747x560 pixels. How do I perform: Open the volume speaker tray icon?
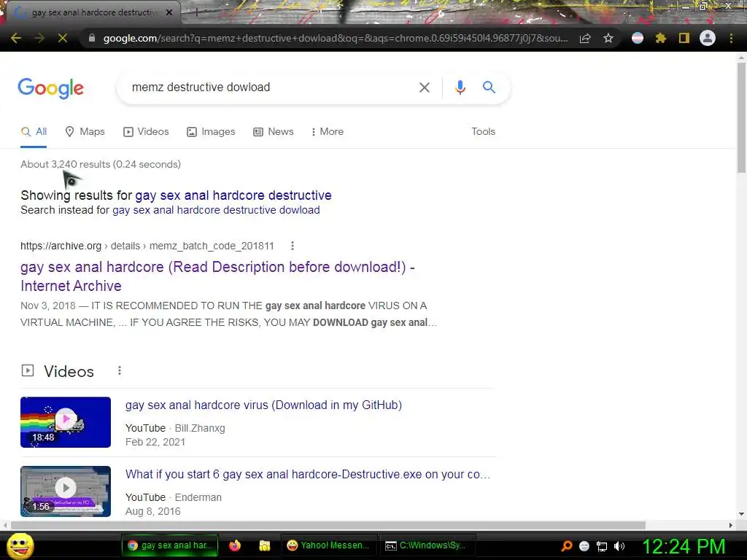(x=619, y=546)
